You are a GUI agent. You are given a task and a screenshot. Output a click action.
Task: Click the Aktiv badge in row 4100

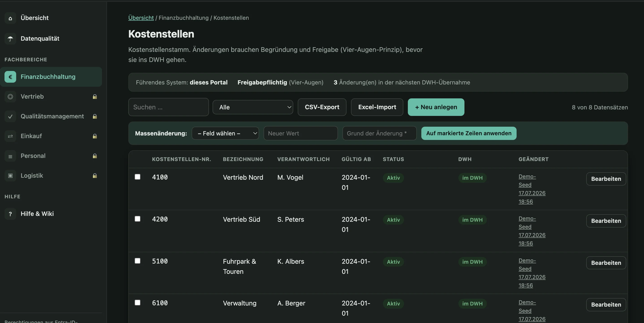click(393, 178)
